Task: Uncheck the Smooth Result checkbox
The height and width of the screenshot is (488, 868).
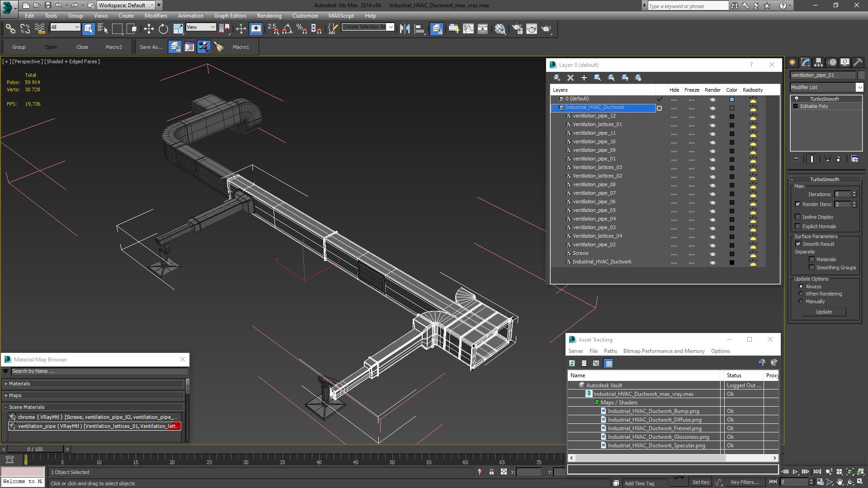Action: tap(798, 244)
